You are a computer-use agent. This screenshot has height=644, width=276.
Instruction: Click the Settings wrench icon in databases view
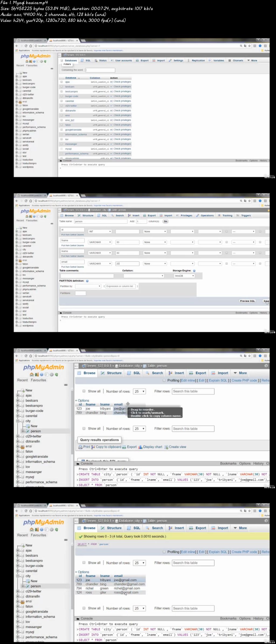pos(170,60)
